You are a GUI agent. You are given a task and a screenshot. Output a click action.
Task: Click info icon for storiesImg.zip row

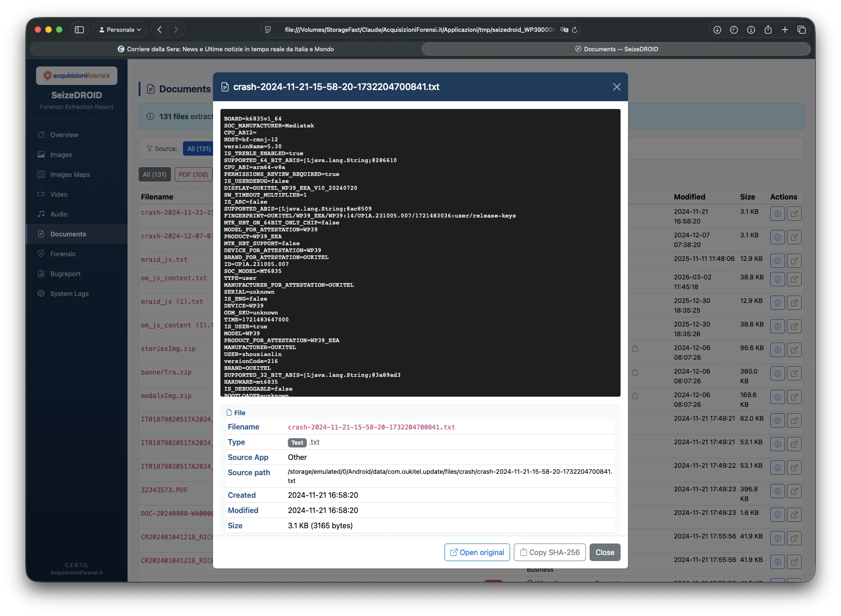(x=777, y=350)
